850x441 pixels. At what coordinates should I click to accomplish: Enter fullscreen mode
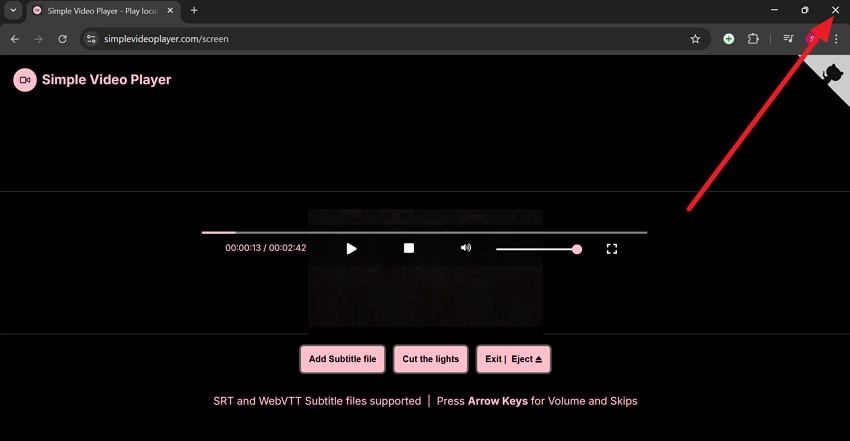pos(611,249)
